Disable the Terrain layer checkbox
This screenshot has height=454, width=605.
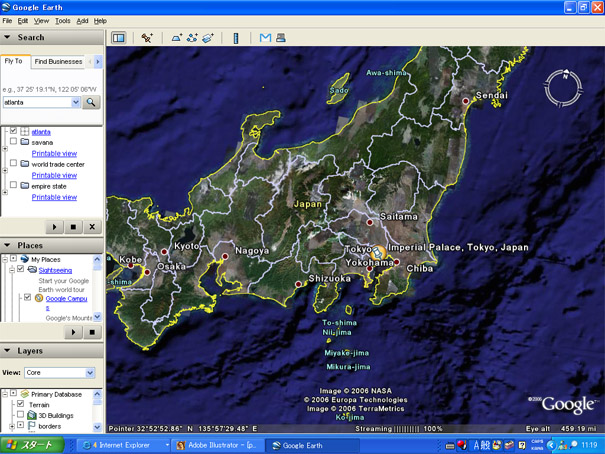pyautogui.click(x=21, y=404)
